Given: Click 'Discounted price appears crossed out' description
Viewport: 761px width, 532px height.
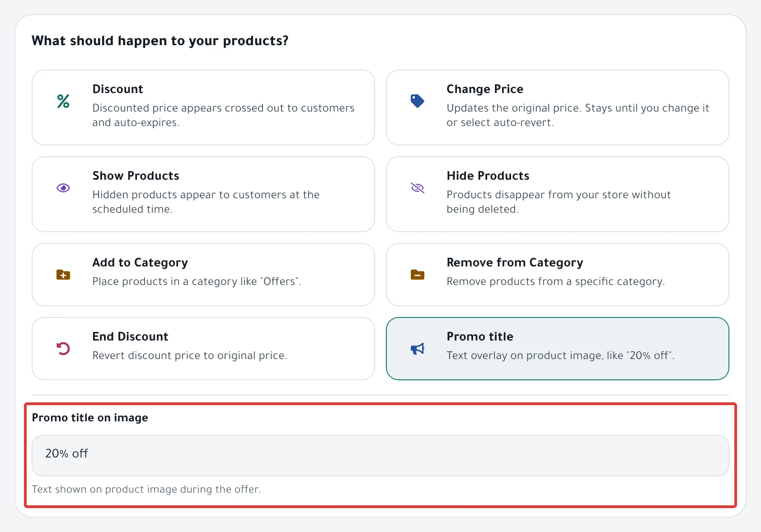Looking at the screenshot, I should click(223, 115).
